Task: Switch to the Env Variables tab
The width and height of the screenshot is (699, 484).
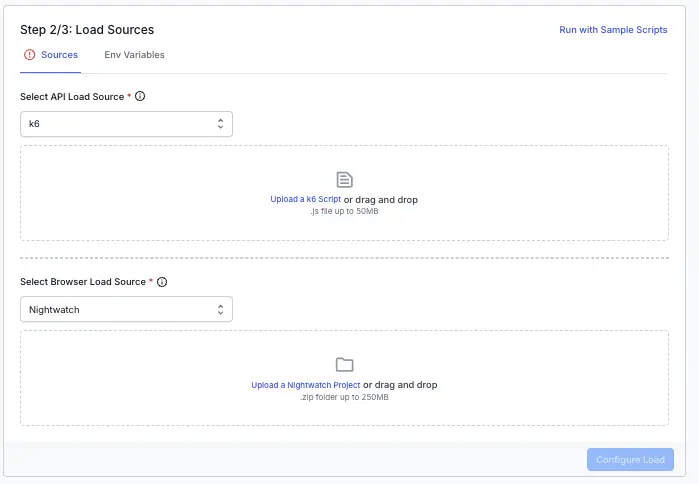Action: coord(134,55)
